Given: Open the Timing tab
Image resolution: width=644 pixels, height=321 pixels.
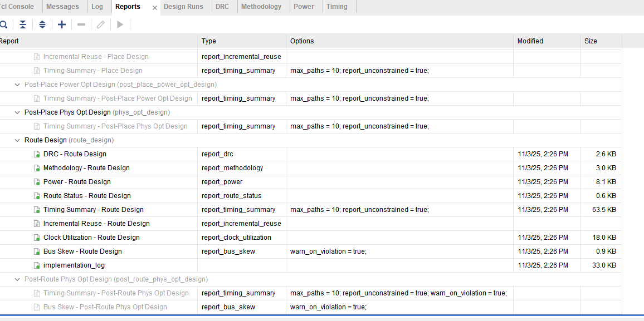Looking at the screenshot, I should (337, 7).
